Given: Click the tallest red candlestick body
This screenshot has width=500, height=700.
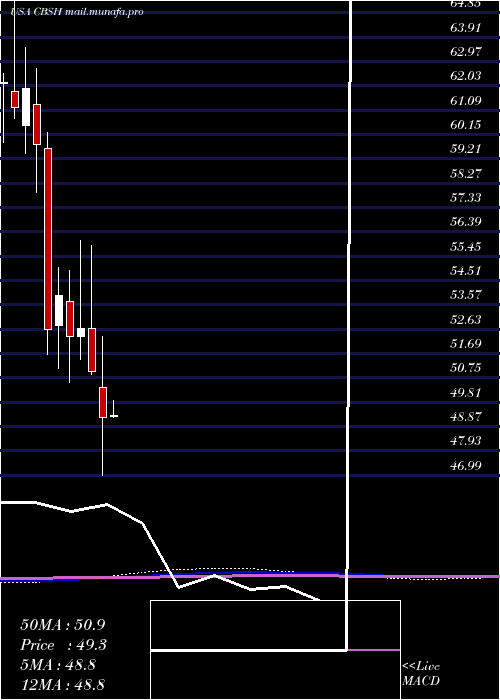Looking at the screenshot, I should click(x=48, y=239).
